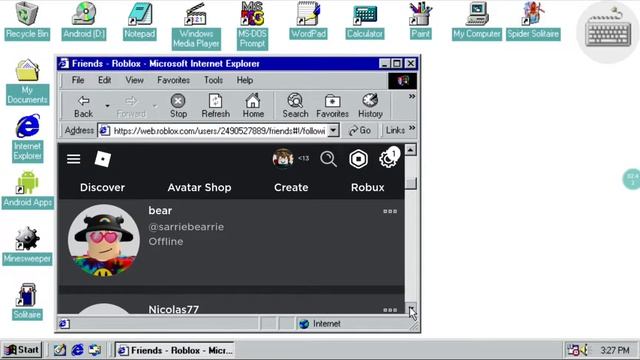640x360 pixels.
Task: Expand the Back button history arrow
Action: pyautogui.click(x=107, y=106)
